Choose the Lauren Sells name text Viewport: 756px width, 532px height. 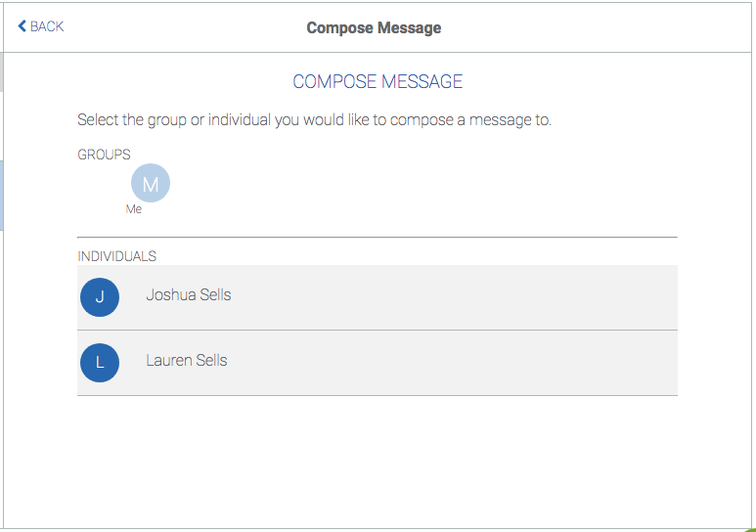click(187, 361)
